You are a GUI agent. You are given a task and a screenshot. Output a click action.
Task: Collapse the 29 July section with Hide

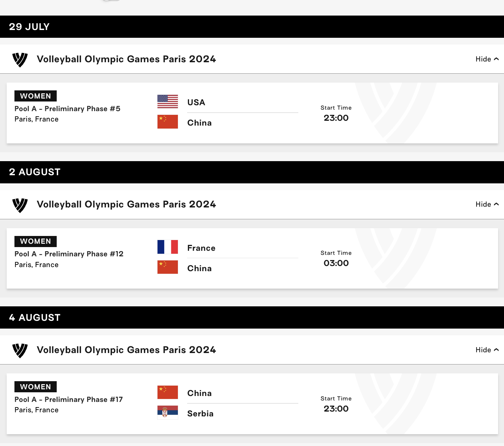click(x=487, y=59)
